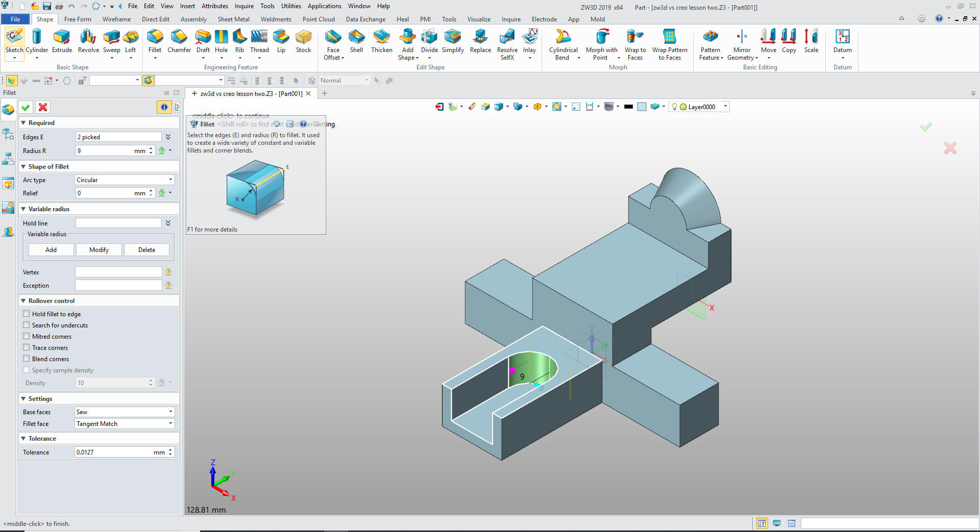
Task: Open the Assembly ribbon tab
Action: [193, 19]
